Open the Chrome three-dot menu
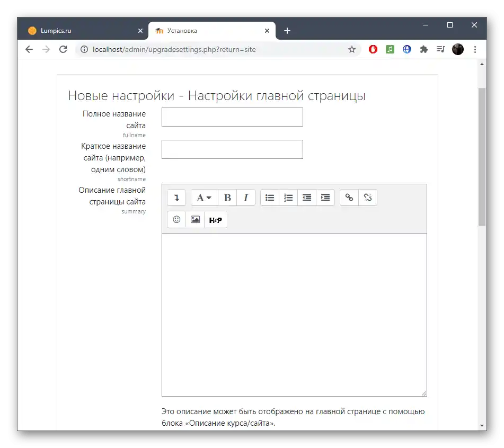Screen dimensions: 504x448 click(x=475, y=49)
